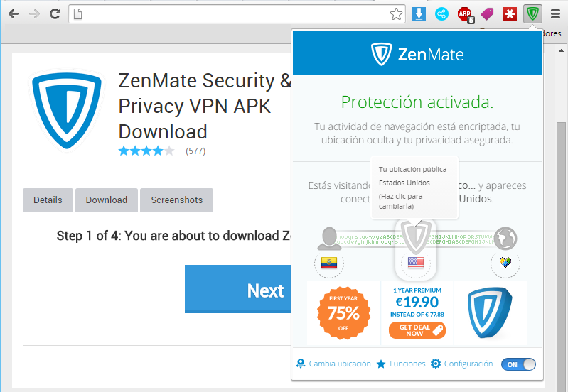Bookmark page with the star icon
Screen dimensions: 568x392
396,14
